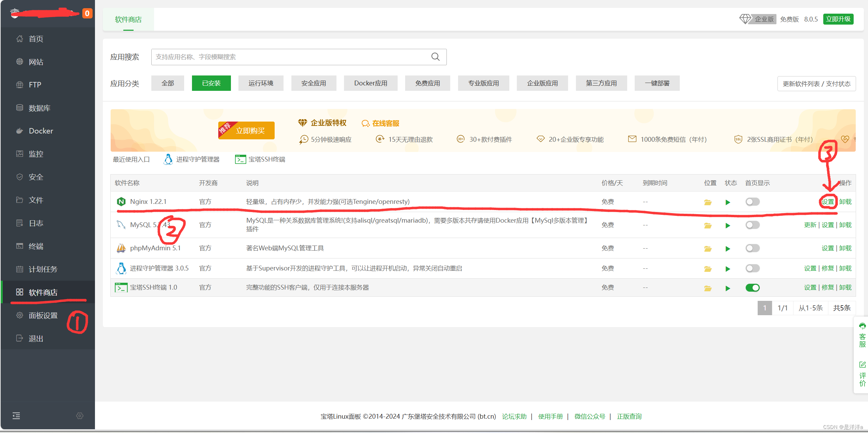Click 立即升级 upgrade button
Image resolution: width=868 pixels, height=433 pixels.
pyautogui.click(x=838, y=19)
